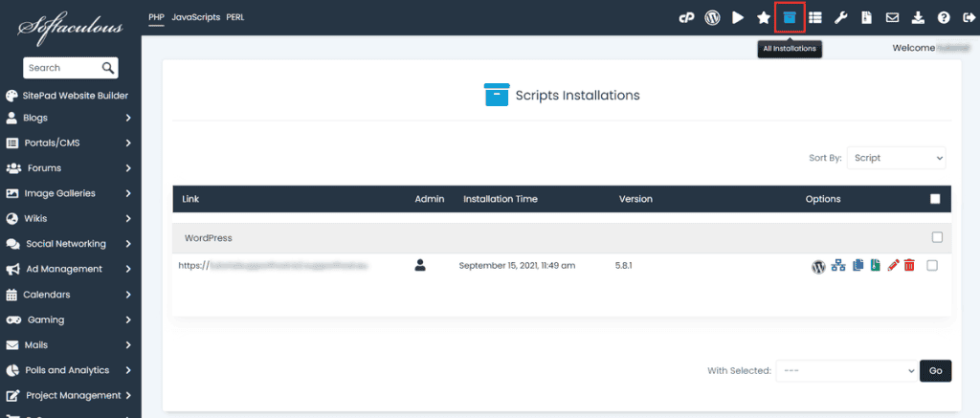This screenshot has width=980, height=418.
Task: Click the magnifier icon in search box
Action: point(107,68)
